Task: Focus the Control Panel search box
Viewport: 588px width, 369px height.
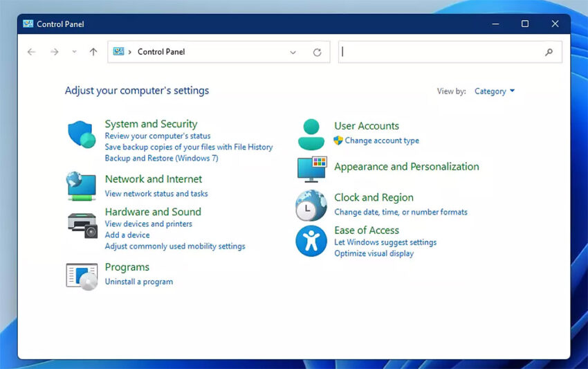Action: (x=450, y=52)
